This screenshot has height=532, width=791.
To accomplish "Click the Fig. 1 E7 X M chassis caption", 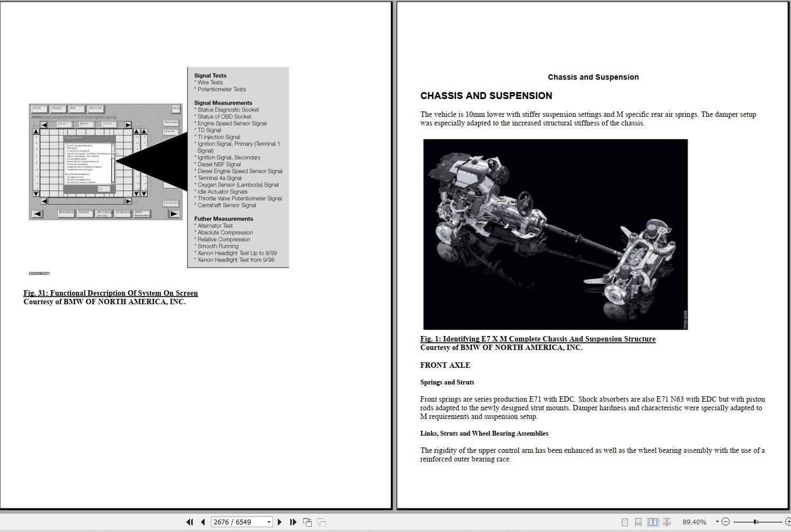I will tap(538, 339).
